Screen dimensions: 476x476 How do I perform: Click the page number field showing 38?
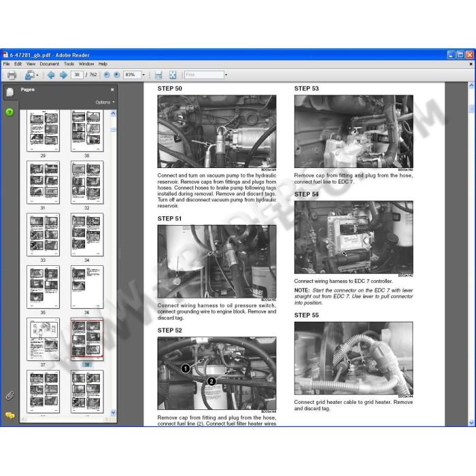pos(77,75)
